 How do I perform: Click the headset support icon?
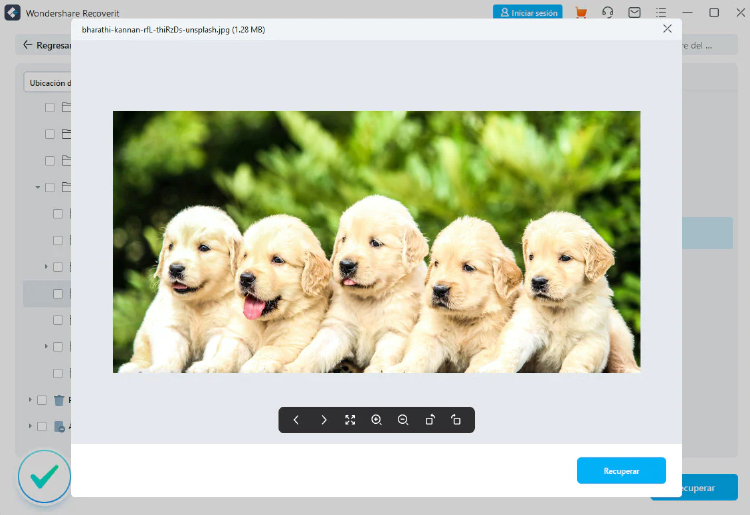coord(608,13)
